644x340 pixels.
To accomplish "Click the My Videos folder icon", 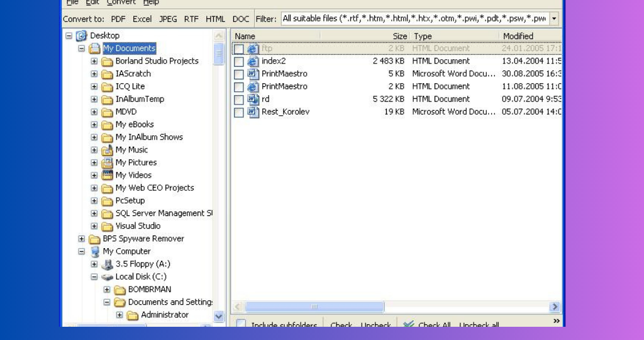I will coord(107,176).
